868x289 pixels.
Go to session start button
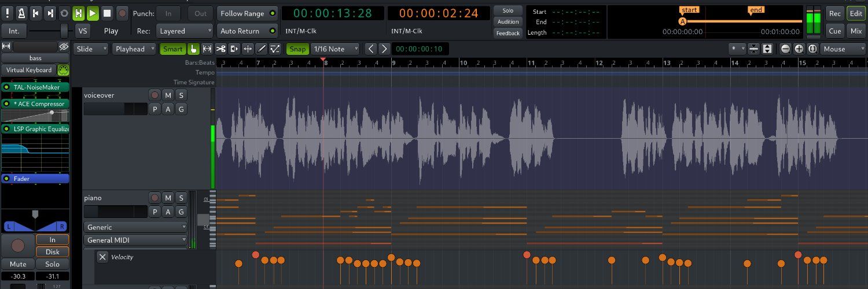pos(36,13)
